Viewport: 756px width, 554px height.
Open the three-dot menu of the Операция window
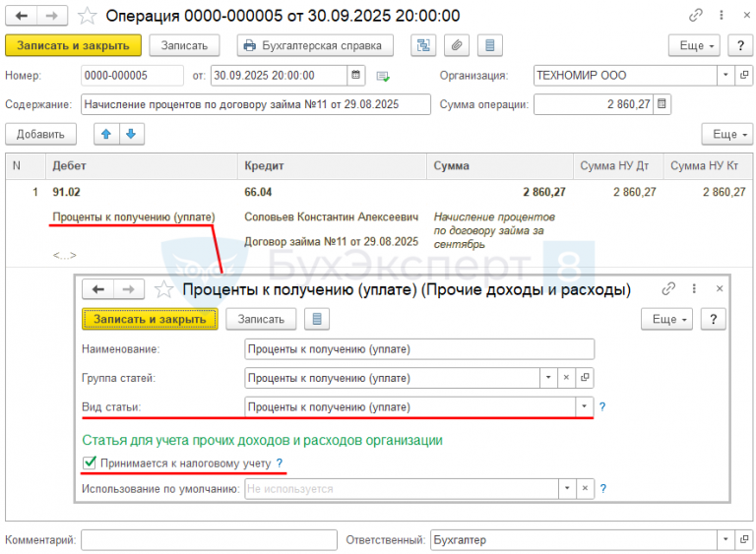(x=722, y=16)
